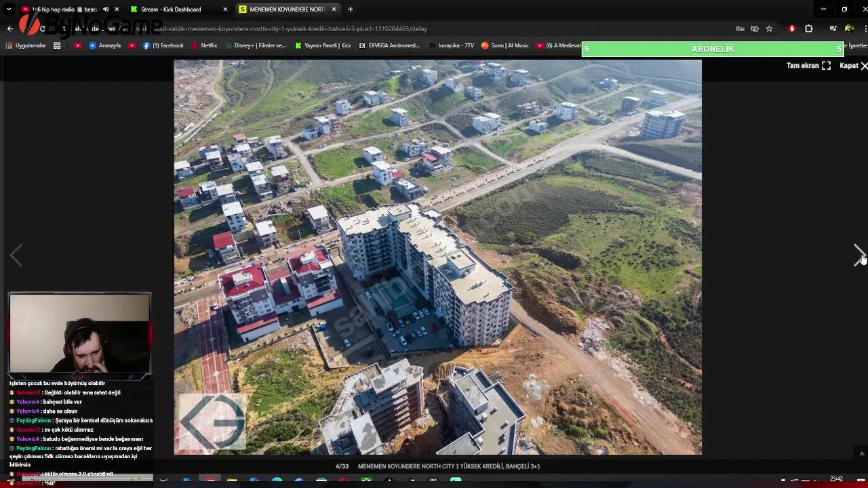Close the MENEMEN KOYUNDERE NORTH tab
Image resolution: width=868 pixels, height=488 pixels.
[334, 9]
